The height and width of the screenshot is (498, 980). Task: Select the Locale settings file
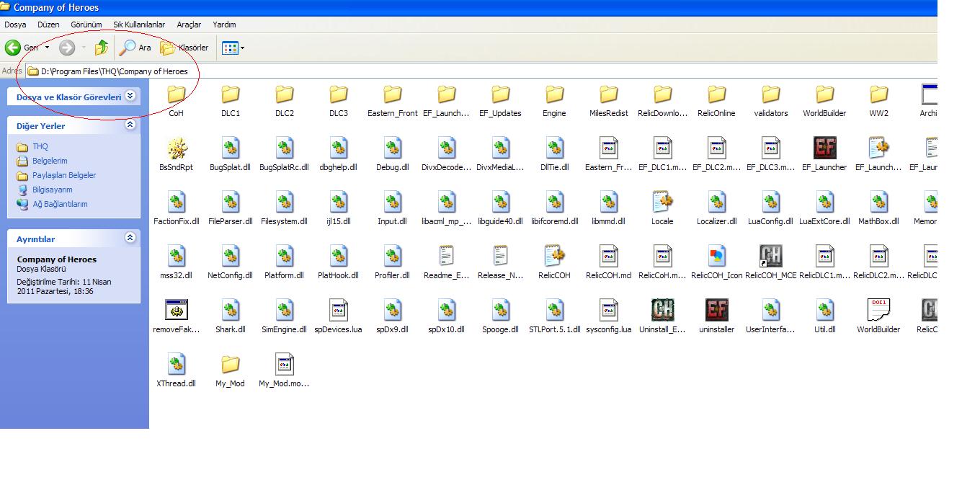(662, 209)
